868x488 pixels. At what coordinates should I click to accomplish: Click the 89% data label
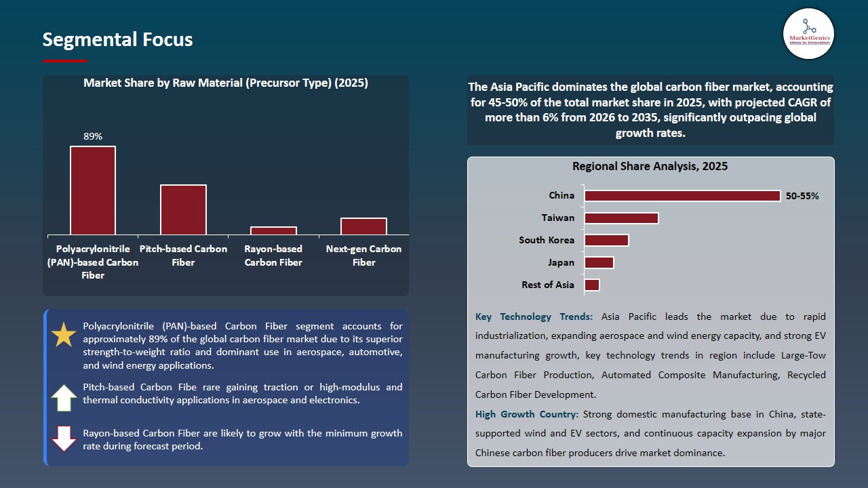[93, 136]
